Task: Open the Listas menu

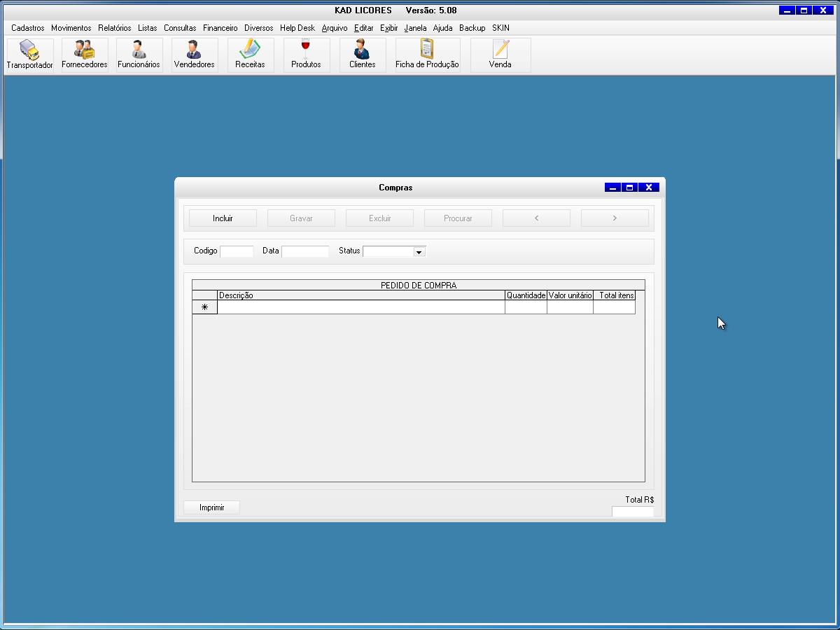Action: click(147, 28)
